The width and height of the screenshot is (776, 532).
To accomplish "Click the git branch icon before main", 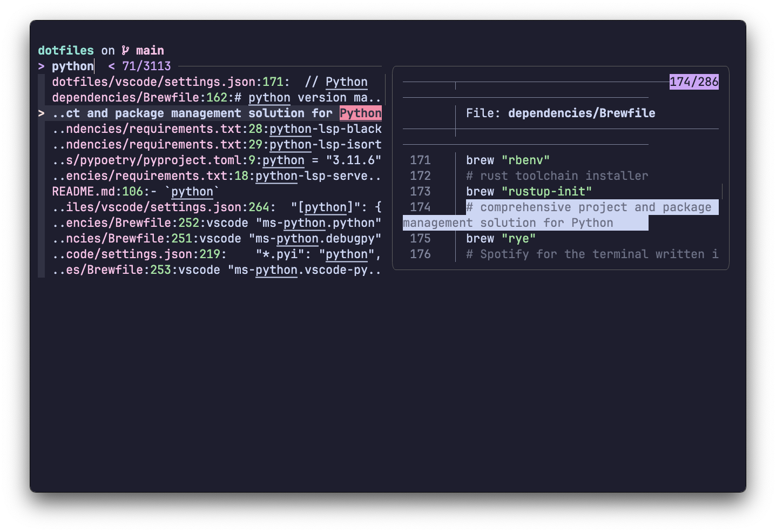I will (x=125, y=50).
